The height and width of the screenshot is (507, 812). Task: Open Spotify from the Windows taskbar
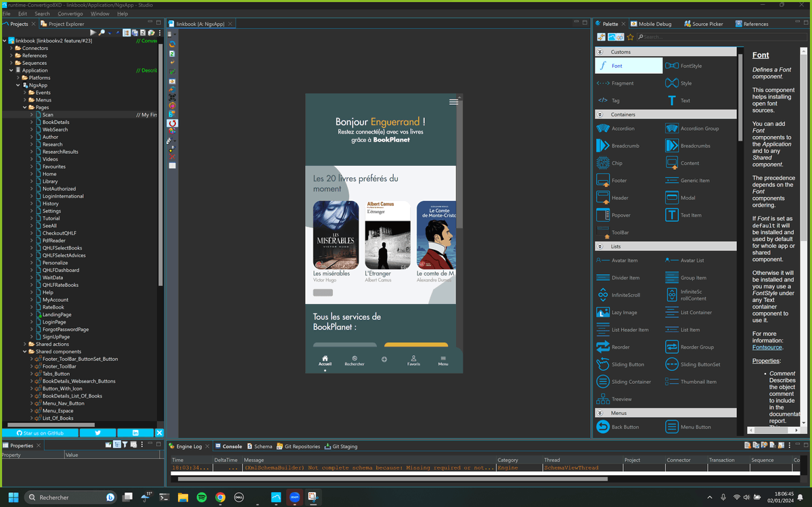click(202, 498)
